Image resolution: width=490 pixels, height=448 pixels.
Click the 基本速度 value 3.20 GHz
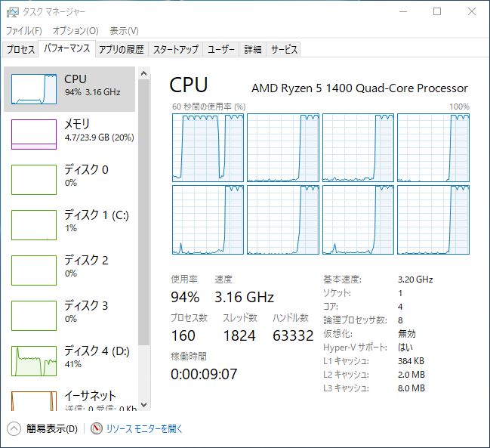click(x=415, y=280)
